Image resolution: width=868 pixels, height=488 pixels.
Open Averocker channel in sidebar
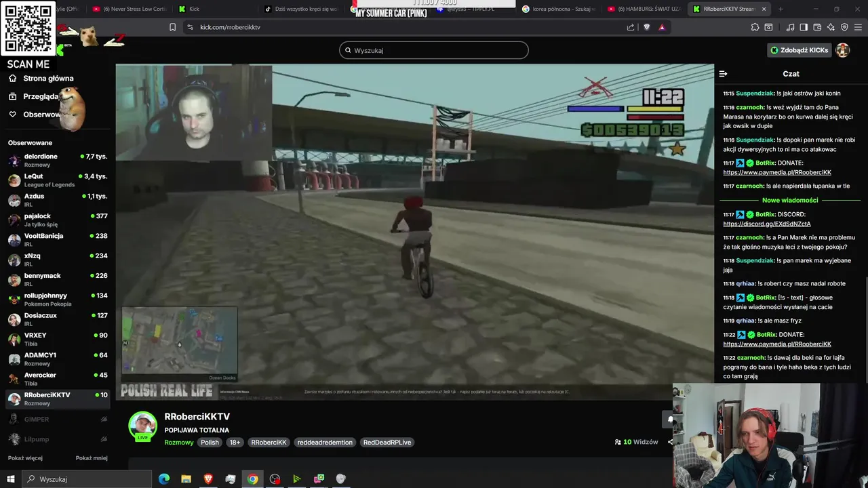click(x=58, y=379)
